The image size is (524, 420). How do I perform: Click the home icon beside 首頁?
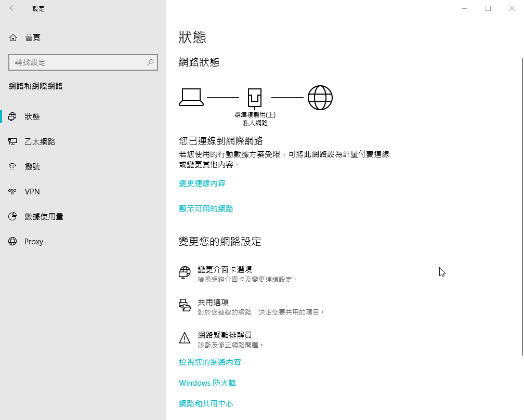click(12, 38)
